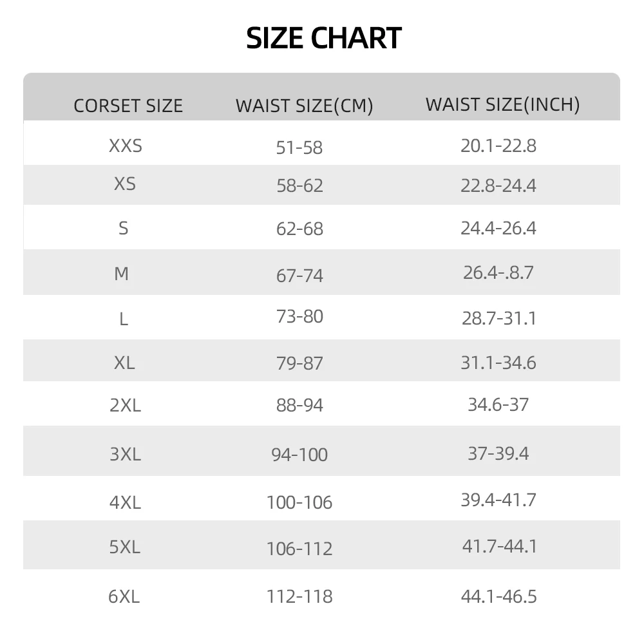644x644 pixels.
Task: Select the XXS size cell
Action: pyautogui.click(x=126, y=146)
